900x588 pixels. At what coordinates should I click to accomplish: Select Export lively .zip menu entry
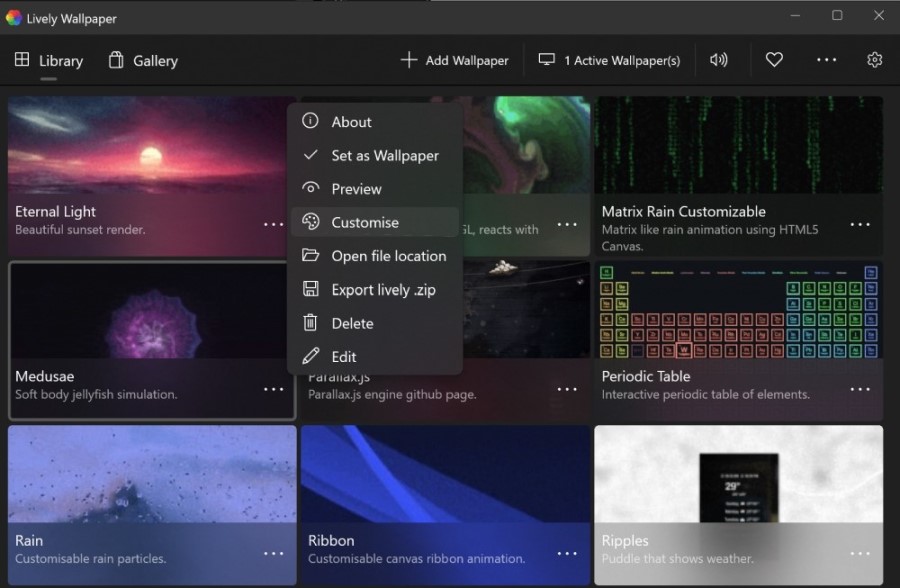coord(383,290)
